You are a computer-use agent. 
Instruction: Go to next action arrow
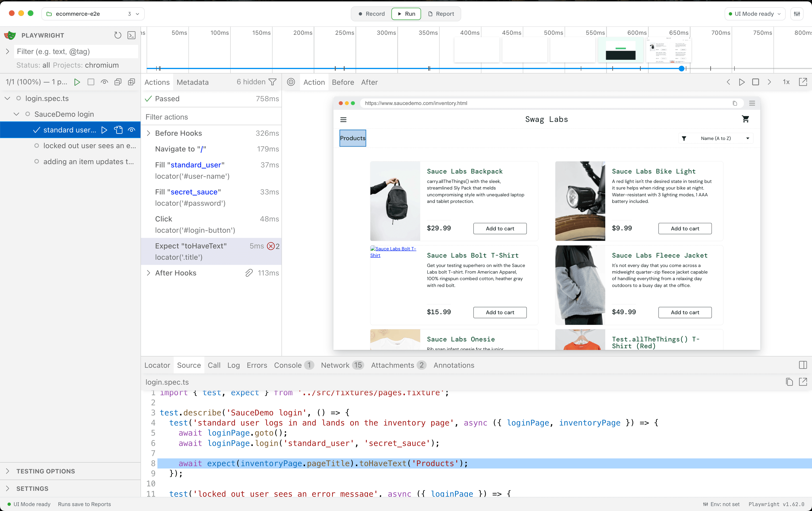[x=769, y=82]
